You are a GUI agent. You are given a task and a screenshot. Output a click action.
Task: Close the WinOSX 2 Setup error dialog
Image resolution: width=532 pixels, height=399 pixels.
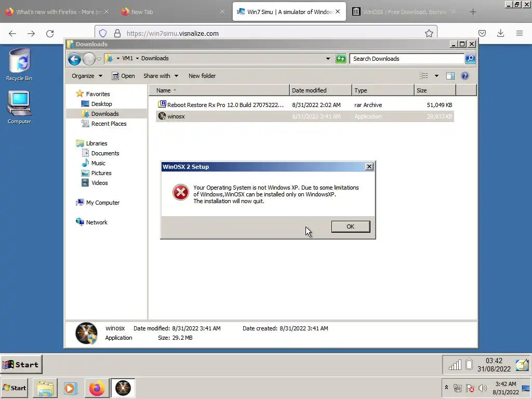coord(369,167)
